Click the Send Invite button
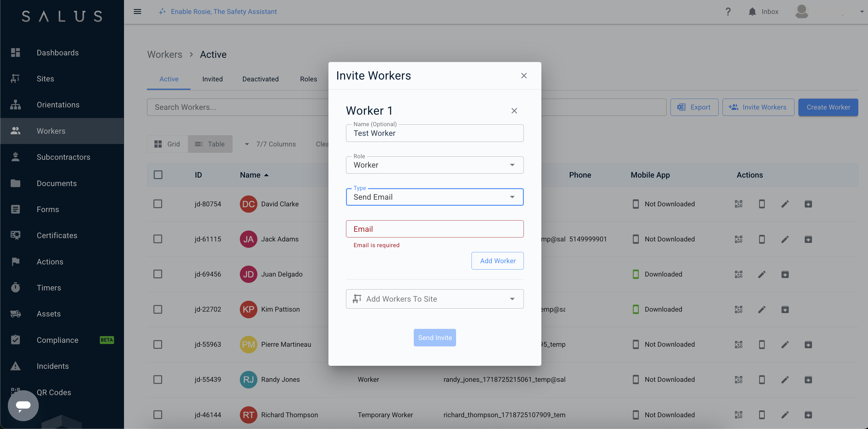 pos(435,338)
